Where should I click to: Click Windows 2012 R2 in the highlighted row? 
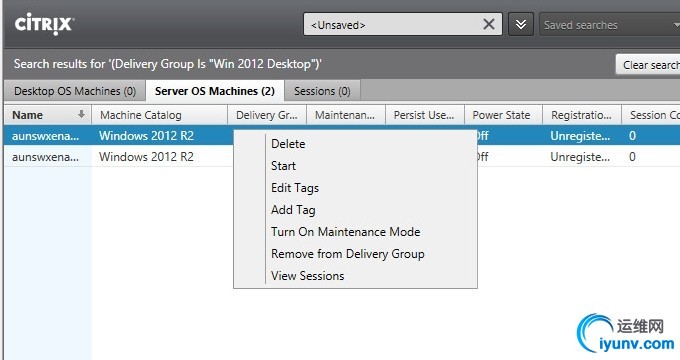point(146,136)
